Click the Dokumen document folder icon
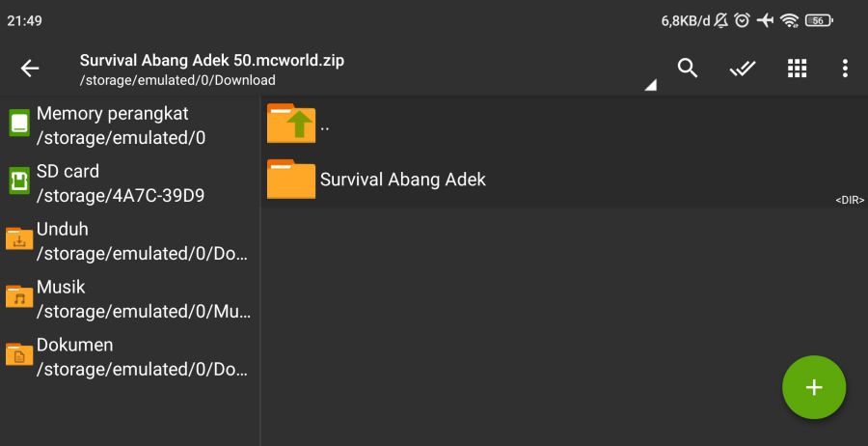This screenshot has height=446, width=868. click(19, 354)
